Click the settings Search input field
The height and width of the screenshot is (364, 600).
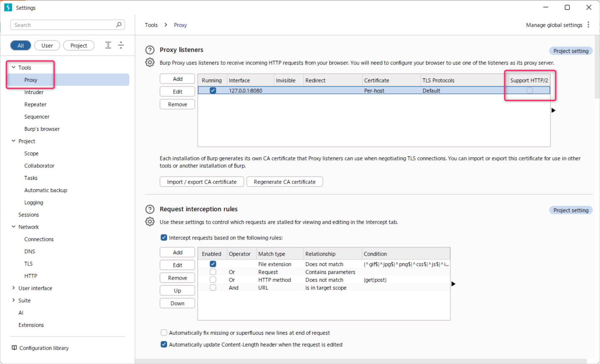coord(64,25)
